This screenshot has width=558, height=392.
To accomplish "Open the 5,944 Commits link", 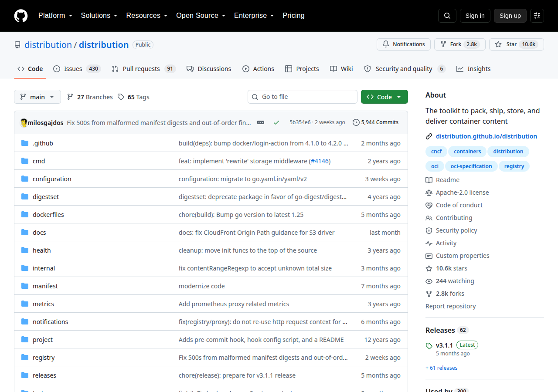I will click(x=375, y=122).
